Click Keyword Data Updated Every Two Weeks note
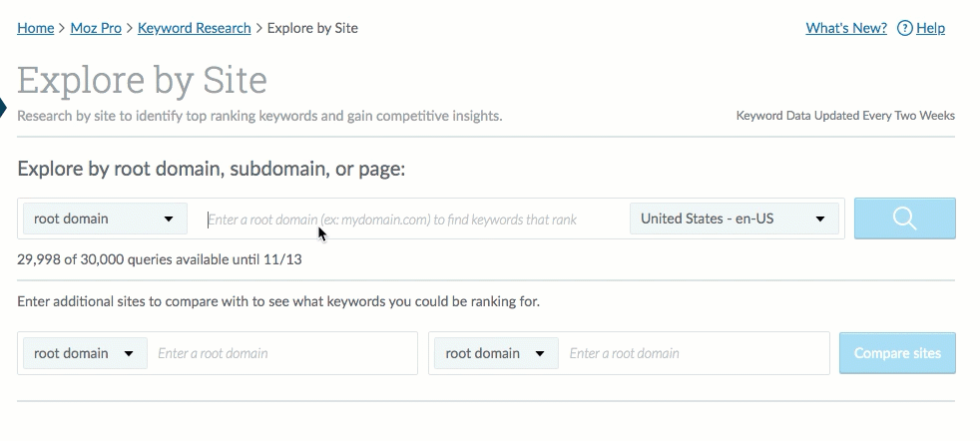This screenshot has height=441, width=980. (845, 116)
